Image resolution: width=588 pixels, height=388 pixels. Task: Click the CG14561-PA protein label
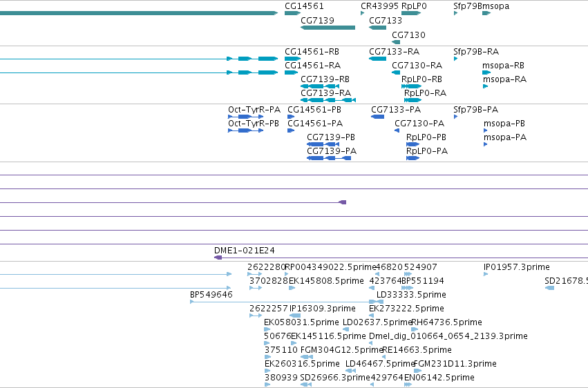[x=315, y=124]
